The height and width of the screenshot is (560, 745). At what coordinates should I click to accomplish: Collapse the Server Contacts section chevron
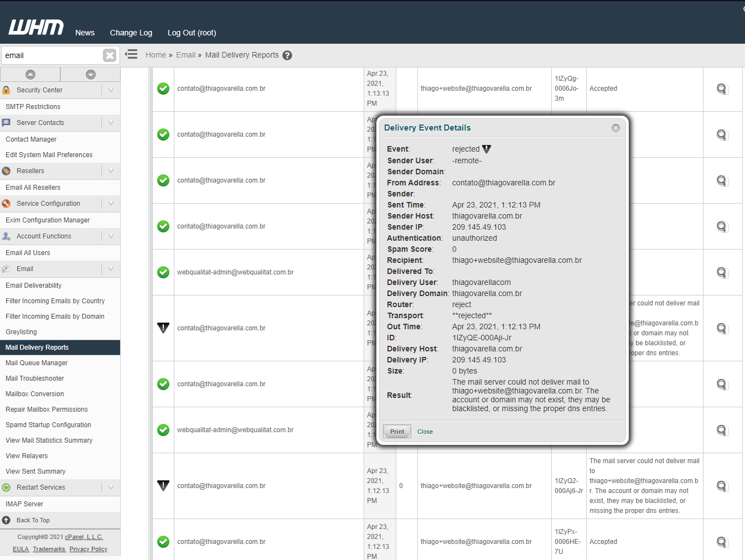pos(111,123)
